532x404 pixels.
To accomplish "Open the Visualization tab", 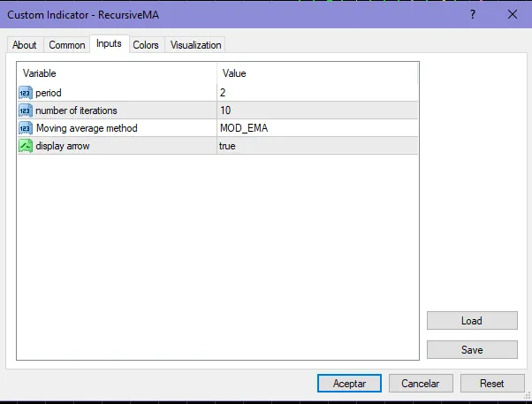I will [195, 45].
